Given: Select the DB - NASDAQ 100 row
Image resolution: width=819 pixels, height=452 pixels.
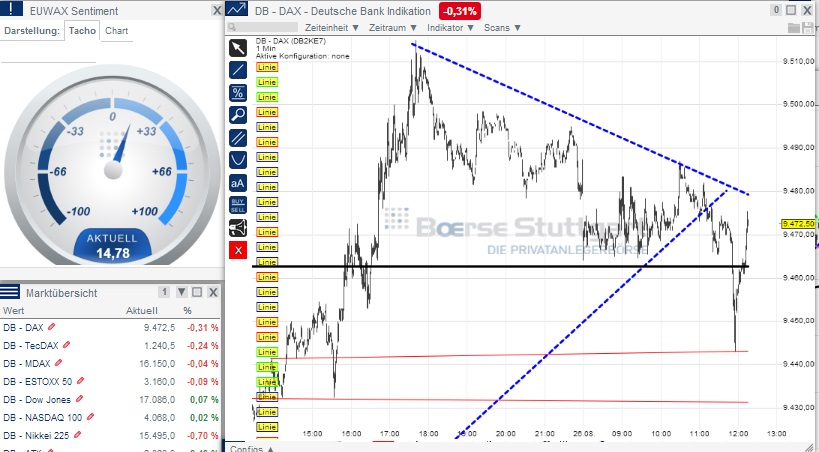Looking at the screenshot, I should 110,417.
